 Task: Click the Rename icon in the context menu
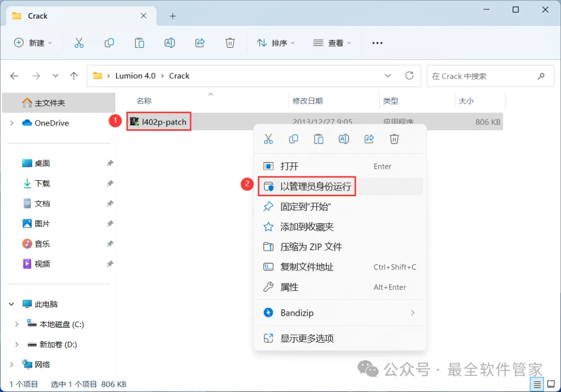pos(344,139)
